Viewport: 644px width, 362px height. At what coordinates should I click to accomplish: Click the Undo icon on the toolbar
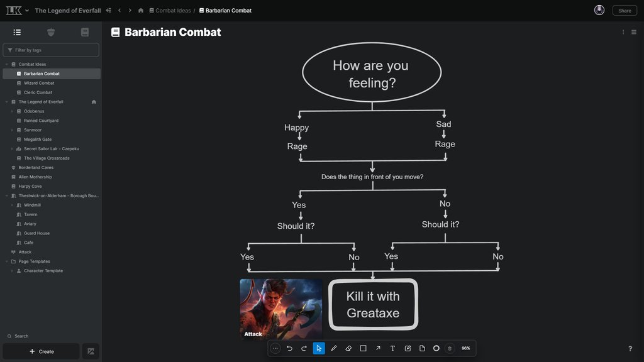[289, 348]
